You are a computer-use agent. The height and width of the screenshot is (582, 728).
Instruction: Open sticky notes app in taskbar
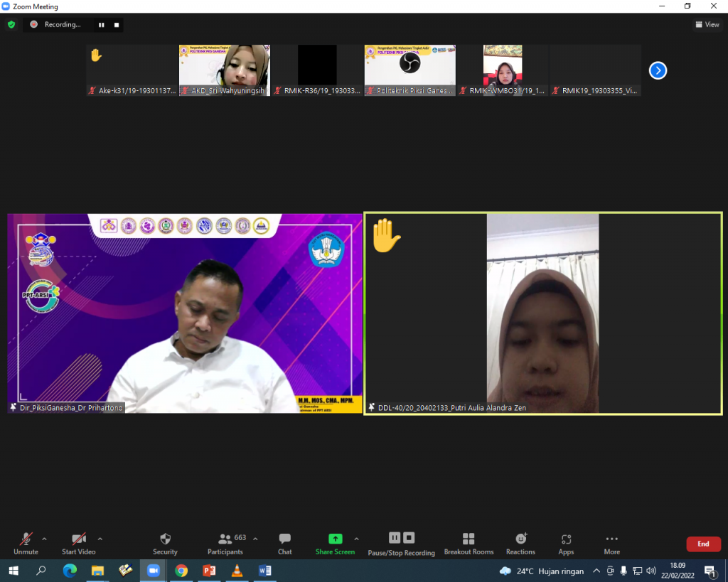click(x=125, y=571)
